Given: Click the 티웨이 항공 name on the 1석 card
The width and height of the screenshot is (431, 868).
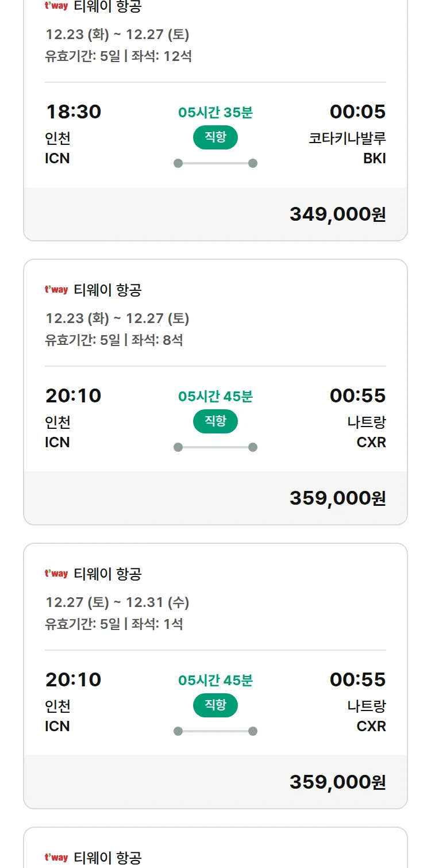Looking at the screenshot, I should pyautogui.click(x=107, y=574).
